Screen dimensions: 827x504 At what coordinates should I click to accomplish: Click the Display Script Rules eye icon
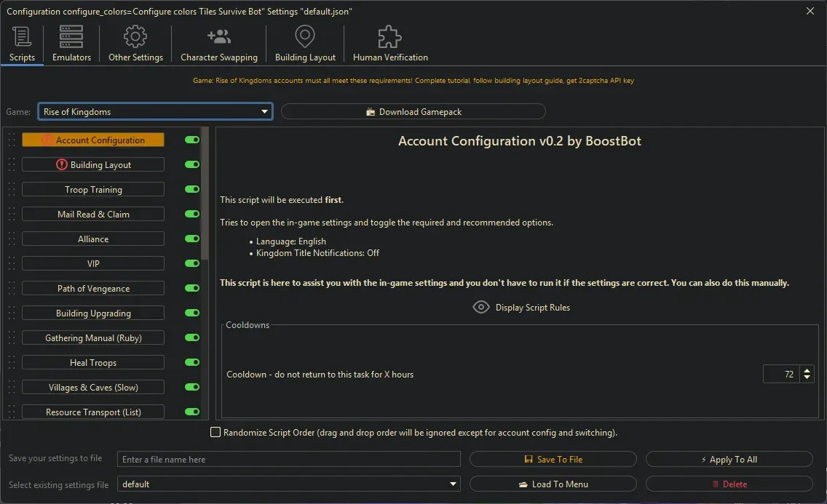click(481, 307)
